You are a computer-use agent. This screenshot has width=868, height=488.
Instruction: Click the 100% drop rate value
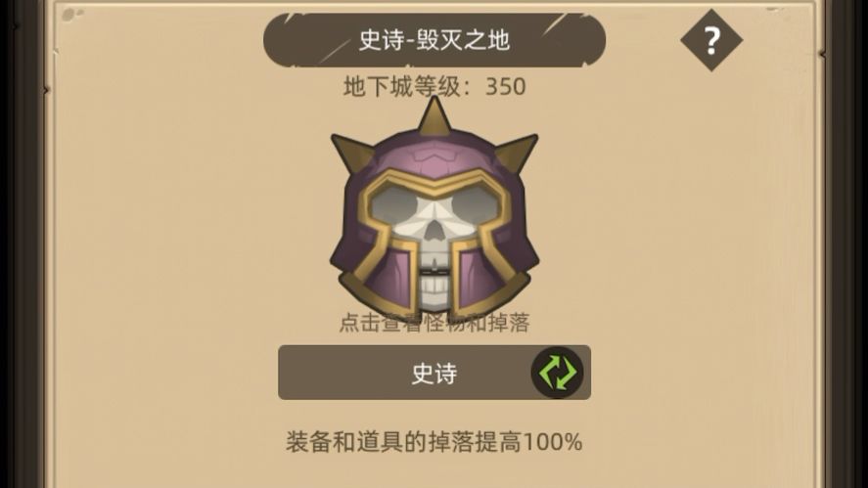tap(552, 442)
